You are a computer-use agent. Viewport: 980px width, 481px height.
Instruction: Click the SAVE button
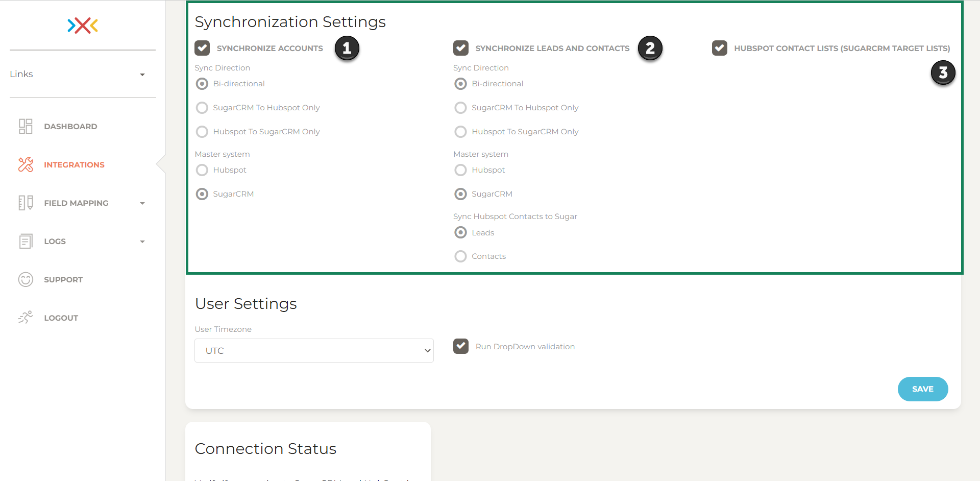tap(922, 389)
